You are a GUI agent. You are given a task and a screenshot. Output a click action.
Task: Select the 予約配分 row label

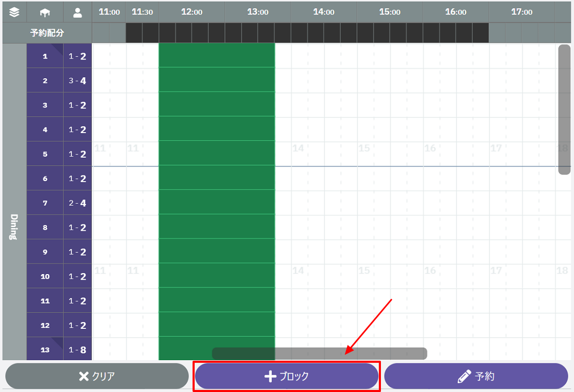(x=47, y=32)
